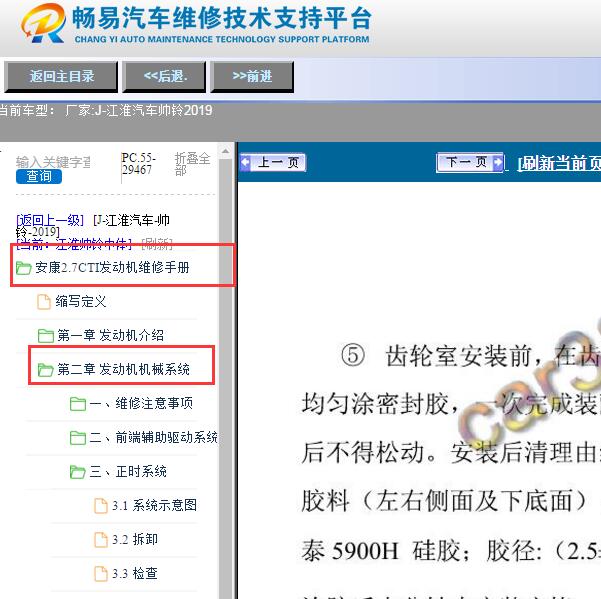Click the 当前: 江淮帅铃中体 link
The width and height of the screenshot is (601, 599).
click(74, 244)
